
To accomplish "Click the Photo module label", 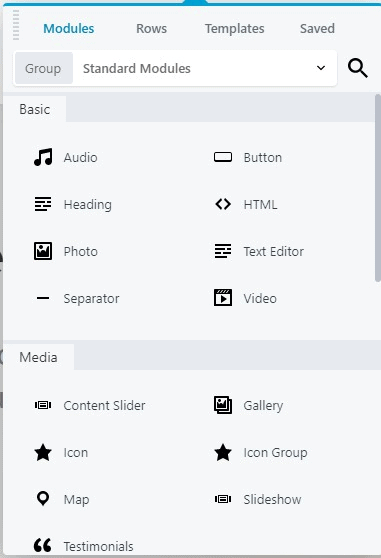I will pos(80,251).
